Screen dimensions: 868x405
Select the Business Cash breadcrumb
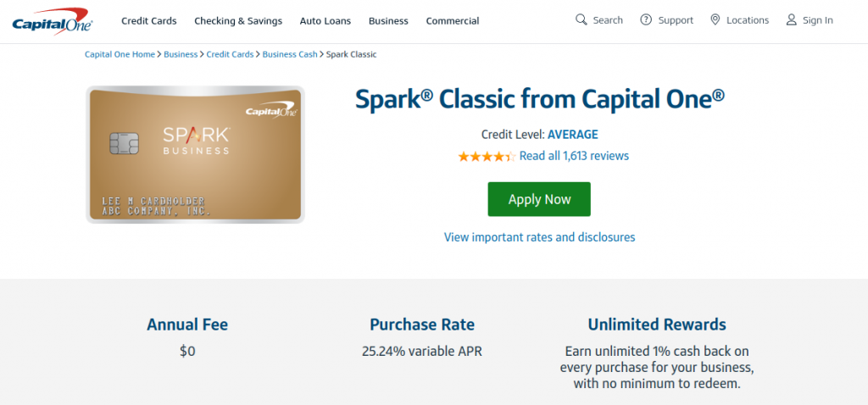tap(290, 54)
